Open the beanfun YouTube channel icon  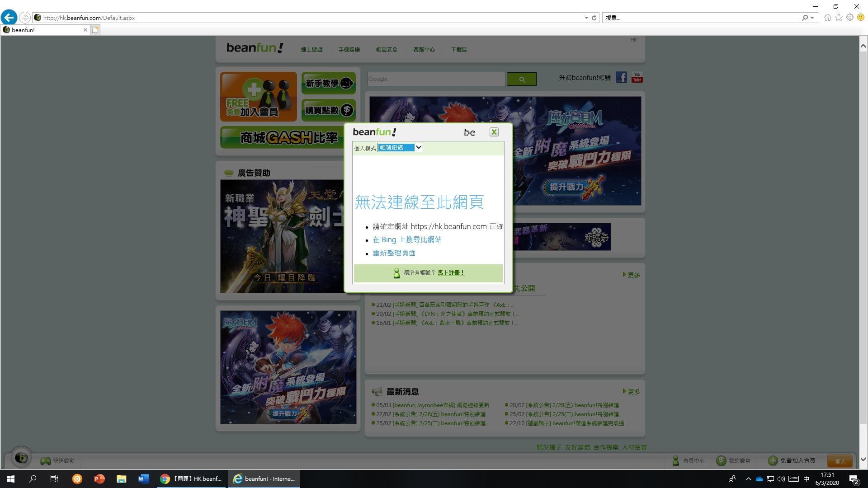coord(637,77)
